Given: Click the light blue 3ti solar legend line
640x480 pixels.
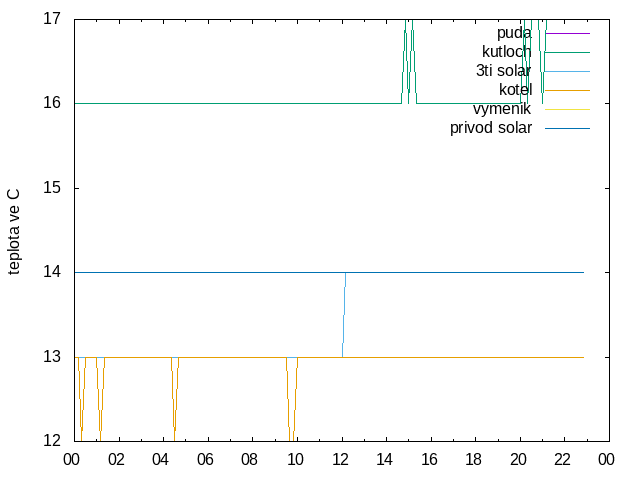Looking at the screenshot, I should pyautogui.click(x=567, y=71).
